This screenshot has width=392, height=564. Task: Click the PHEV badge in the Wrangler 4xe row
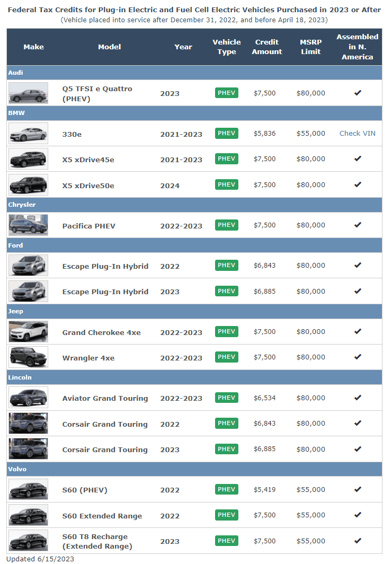[226, 357]
